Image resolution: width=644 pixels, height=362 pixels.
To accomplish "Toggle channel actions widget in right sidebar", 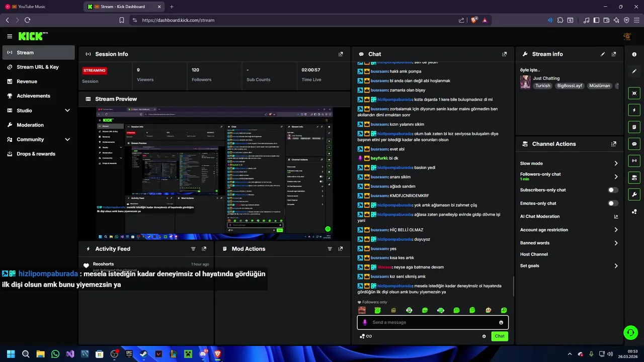I will pos(634,177).
